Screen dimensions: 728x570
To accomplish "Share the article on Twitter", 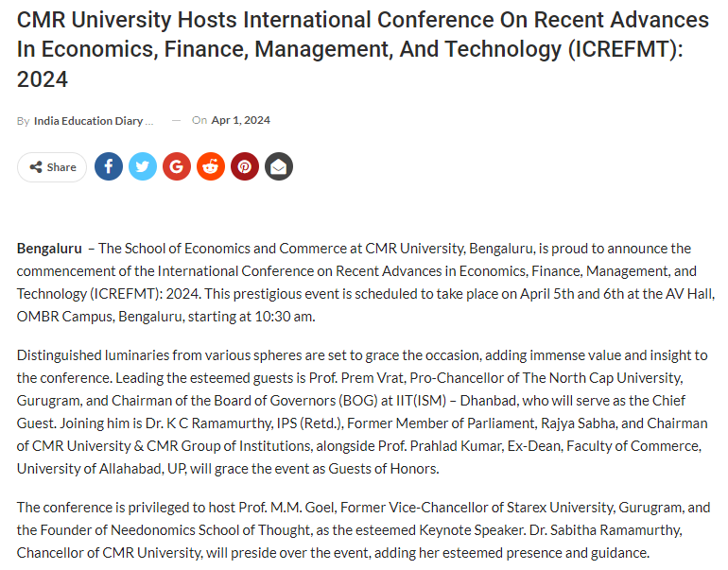I will (143, 167).
